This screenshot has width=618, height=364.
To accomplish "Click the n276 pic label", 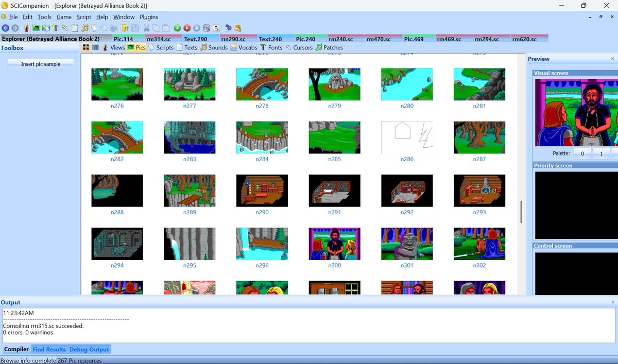I will [x=117, y=106].
